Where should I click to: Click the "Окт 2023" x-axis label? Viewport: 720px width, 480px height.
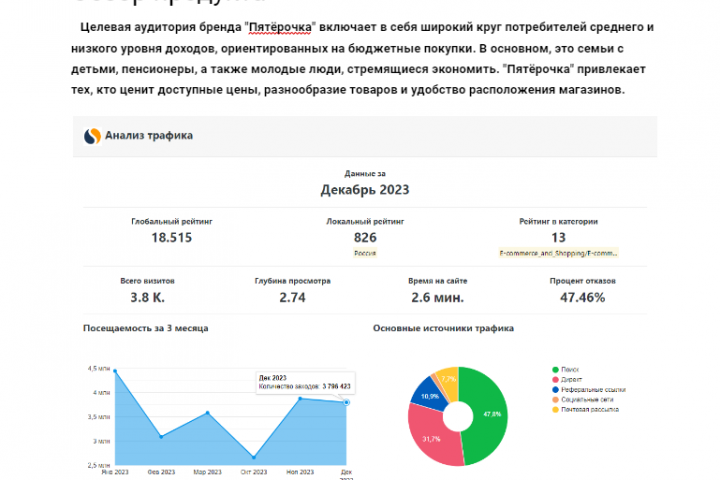click(254, 472)
